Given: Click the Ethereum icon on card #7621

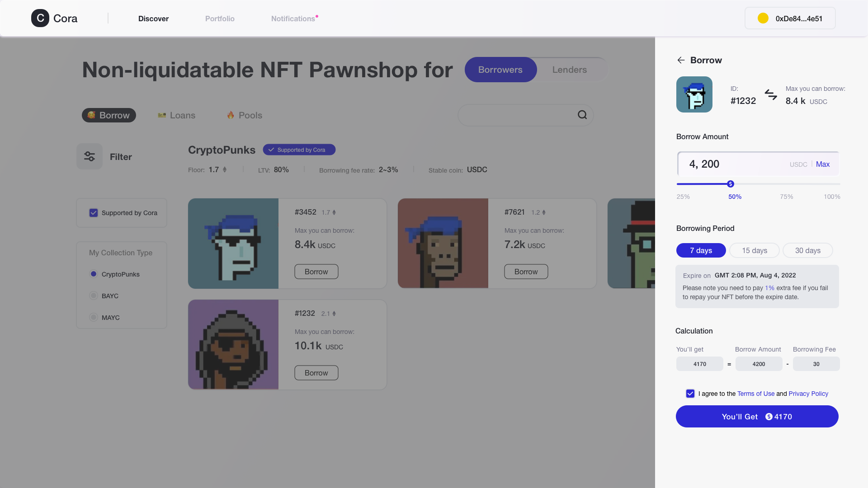Looking at the screenshot, I should coord(544,212).
